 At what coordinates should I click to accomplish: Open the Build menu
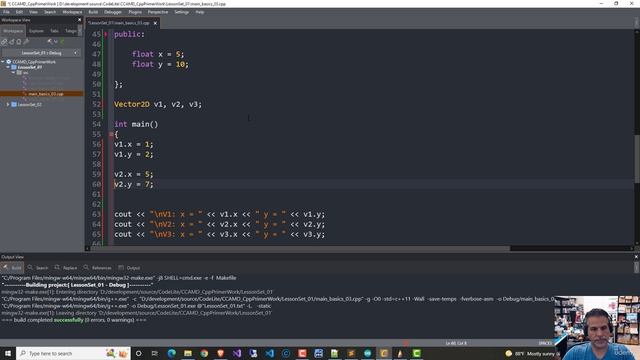click(93, 12)
